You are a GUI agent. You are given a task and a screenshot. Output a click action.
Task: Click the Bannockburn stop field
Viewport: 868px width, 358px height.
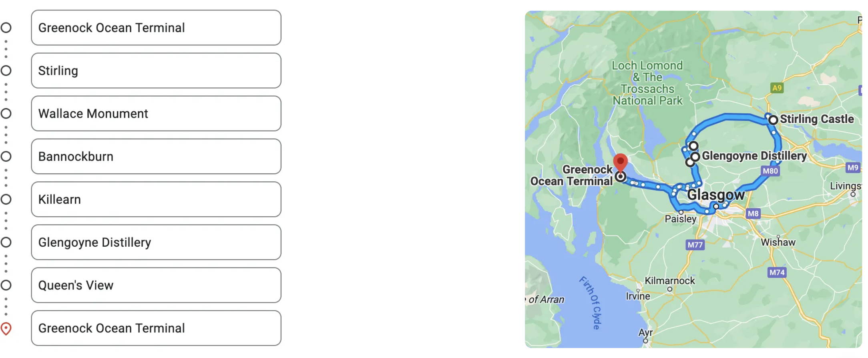coord(156,157)
